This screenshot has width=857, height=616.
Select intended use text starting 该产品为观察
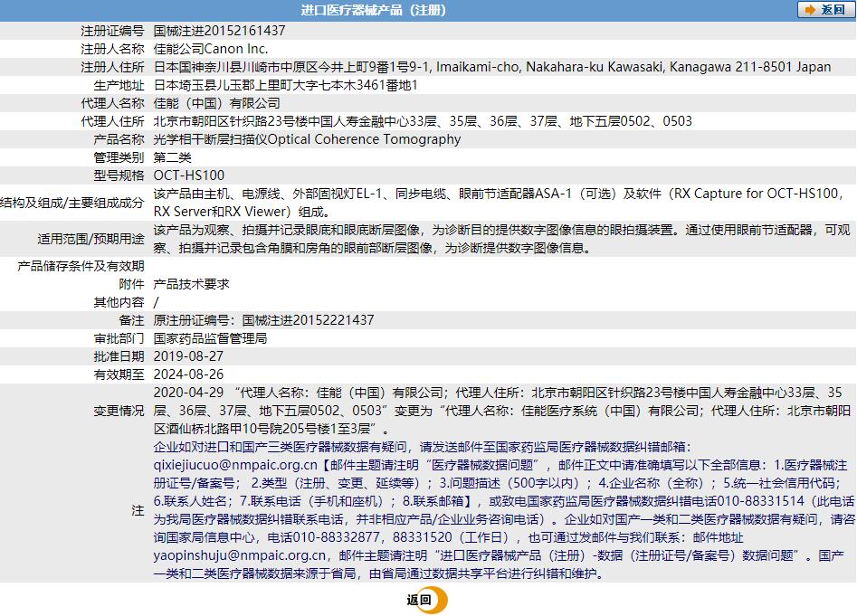pos(501,239)
